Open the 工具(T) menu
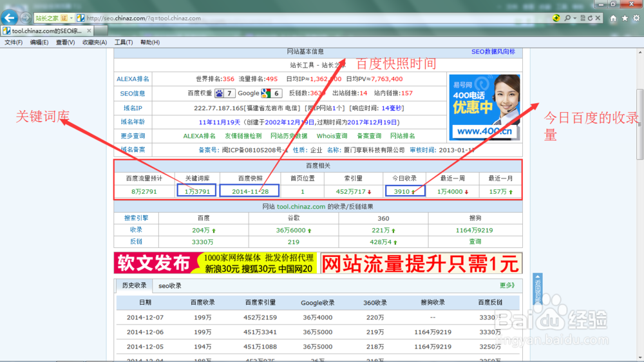This screenshot has width=644, height=362. 123,43
